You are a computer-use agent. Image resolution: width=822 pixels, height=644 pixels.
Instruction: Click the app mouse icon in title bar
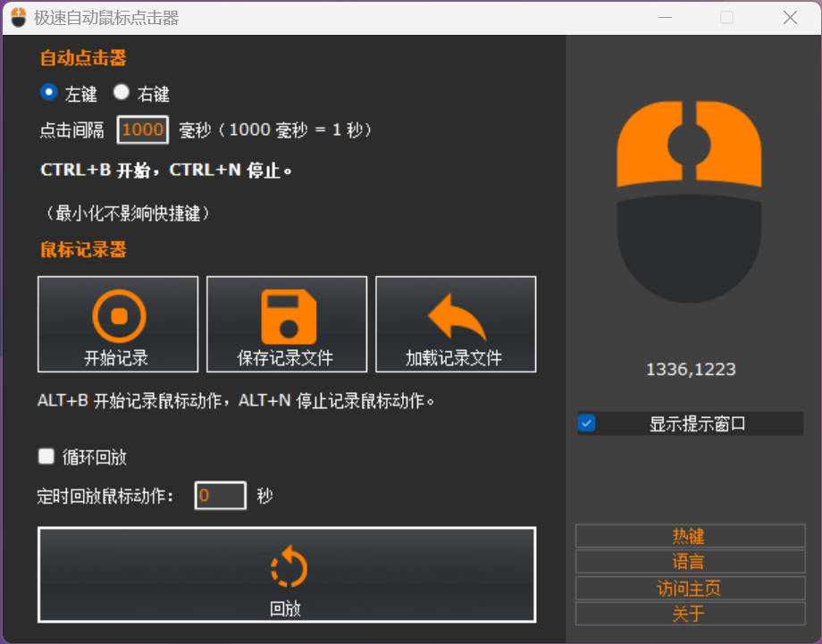pos(19,17)
